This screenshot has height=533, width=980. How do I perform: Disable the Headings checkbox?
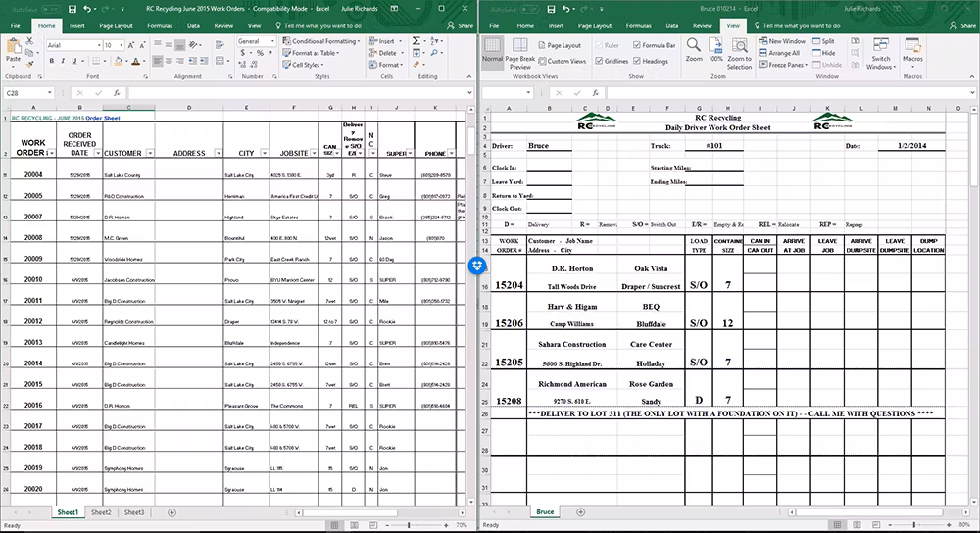pos(638,61)
